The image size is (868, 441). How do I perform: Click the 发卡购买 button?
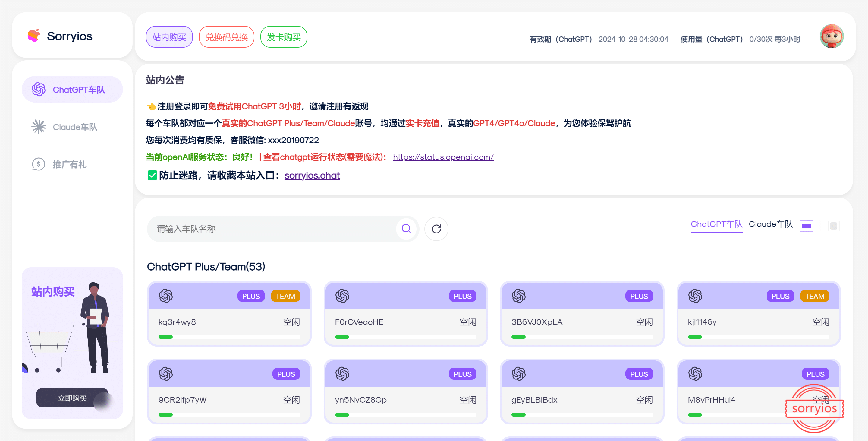click(x=284, y=37)
